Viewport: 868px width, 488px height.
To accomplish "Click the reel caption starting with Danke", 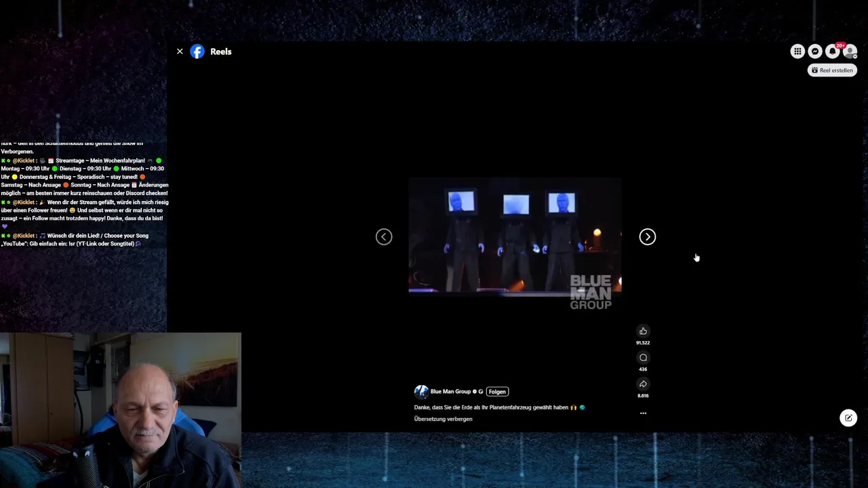I will (499, 407).
